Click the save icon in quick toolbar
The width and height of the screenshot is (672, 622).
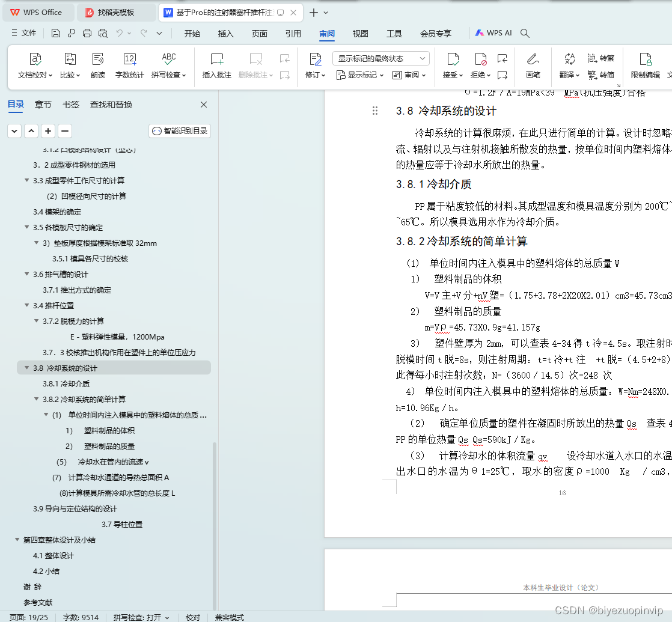click(55, 33)
